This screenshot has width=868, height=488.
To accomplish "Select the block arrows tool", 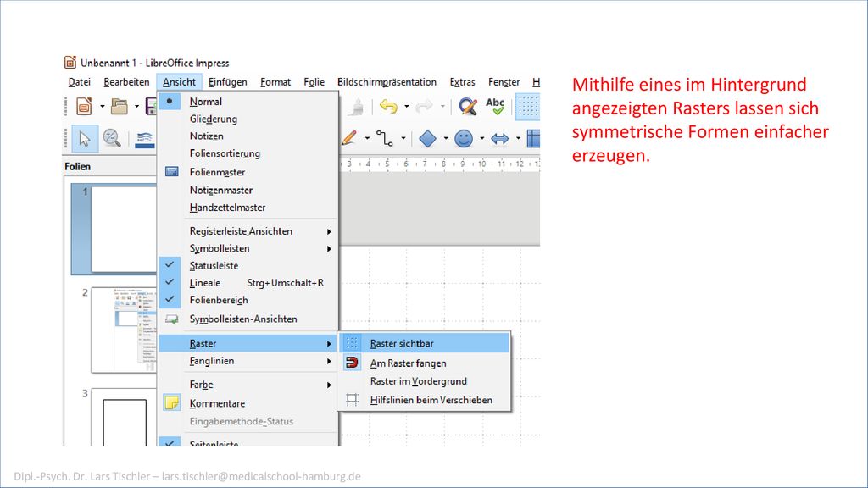I will tap(499, 138).
